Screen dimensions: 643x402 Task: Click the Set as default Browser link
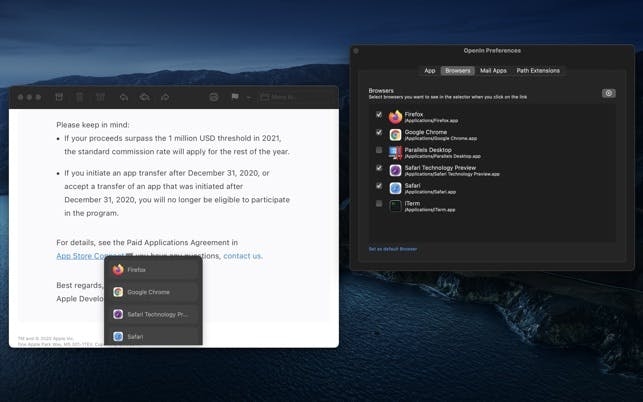coord(393,249)
